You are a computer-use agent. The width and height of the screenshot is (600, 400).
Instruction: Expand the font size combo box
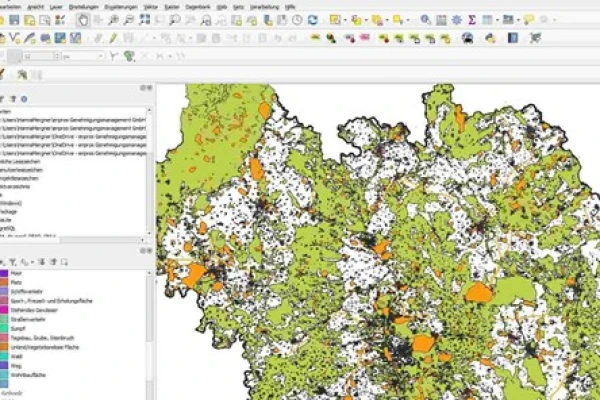click(x=55, y=56)
